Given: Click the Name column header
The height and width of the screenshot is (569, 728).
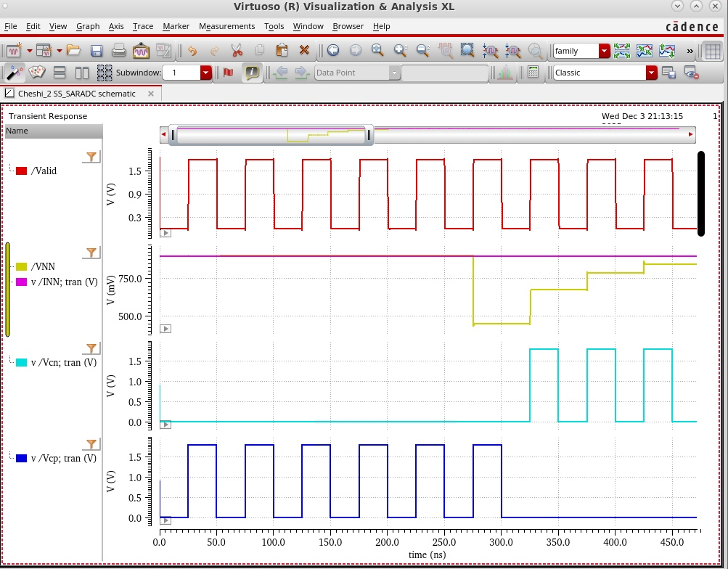Looking at the screenshot, I should 54,131.
